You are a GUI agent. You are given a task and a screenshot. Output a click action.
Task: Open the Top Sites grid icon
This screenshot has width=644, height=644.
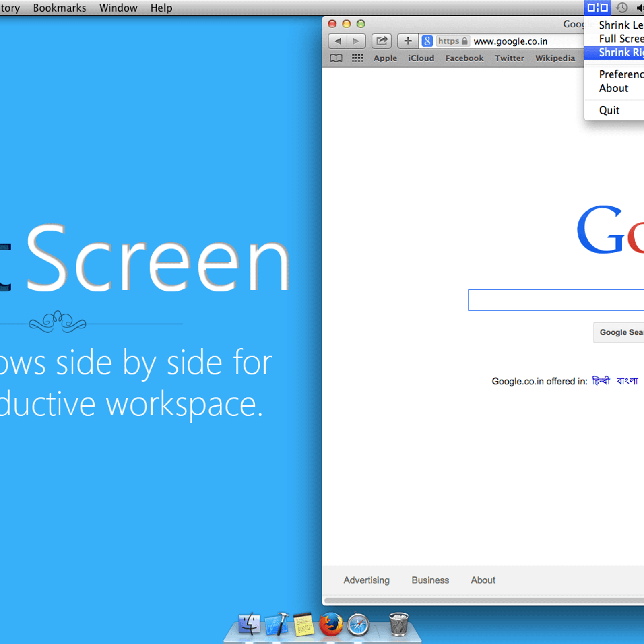click(x=357, y=58)
